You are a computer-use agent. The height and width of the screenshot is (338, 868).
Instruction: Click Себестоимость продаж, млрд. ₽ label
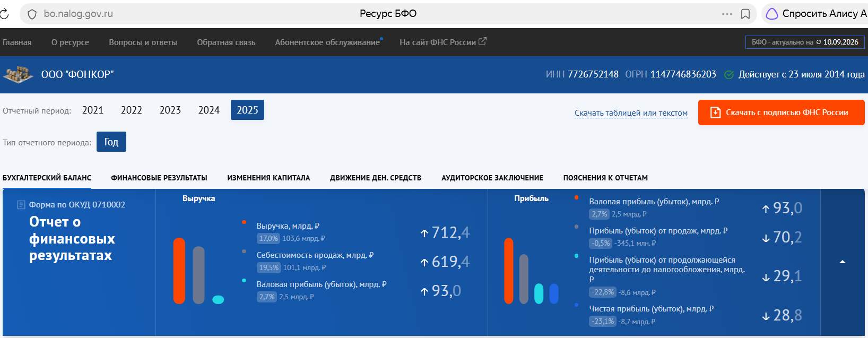coord(315,255)
